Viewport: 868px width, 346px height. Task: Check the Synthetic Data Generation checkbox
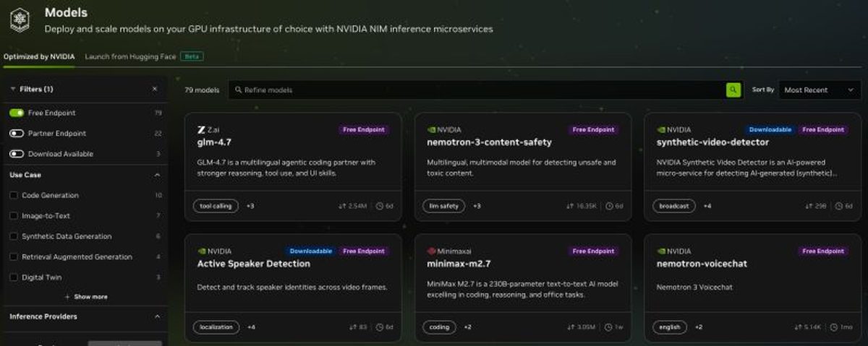point(14,236)
